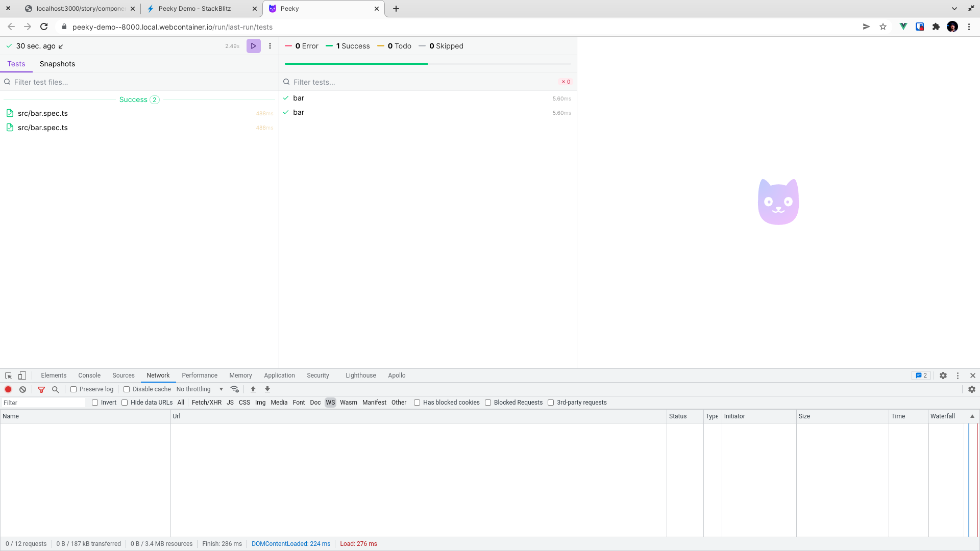Open the DOMContentLoaded timing link
980x551 pixels.
coord(291,544)
